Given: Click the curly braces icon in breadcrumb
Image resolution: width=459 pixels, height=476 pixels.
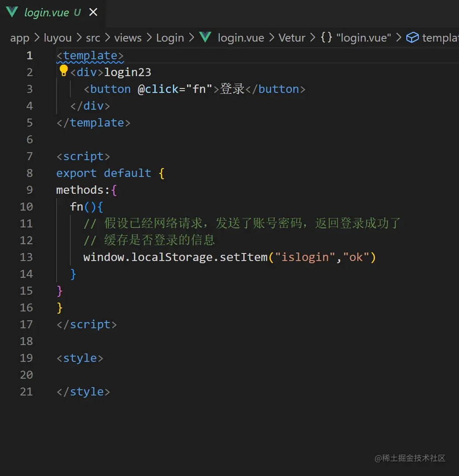Looking at the screenshot, I should tap(326, 38).
